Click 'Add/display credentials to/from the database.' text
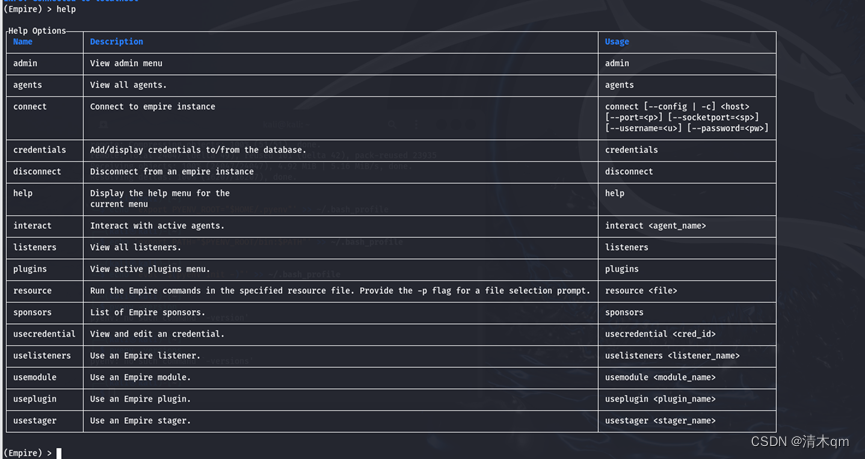The width and height of the screenshot is (865, 459). [198, 150]
